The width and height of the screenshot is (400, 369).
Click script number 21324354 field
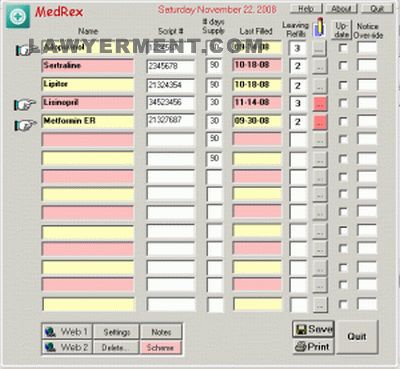coord(171,85)
